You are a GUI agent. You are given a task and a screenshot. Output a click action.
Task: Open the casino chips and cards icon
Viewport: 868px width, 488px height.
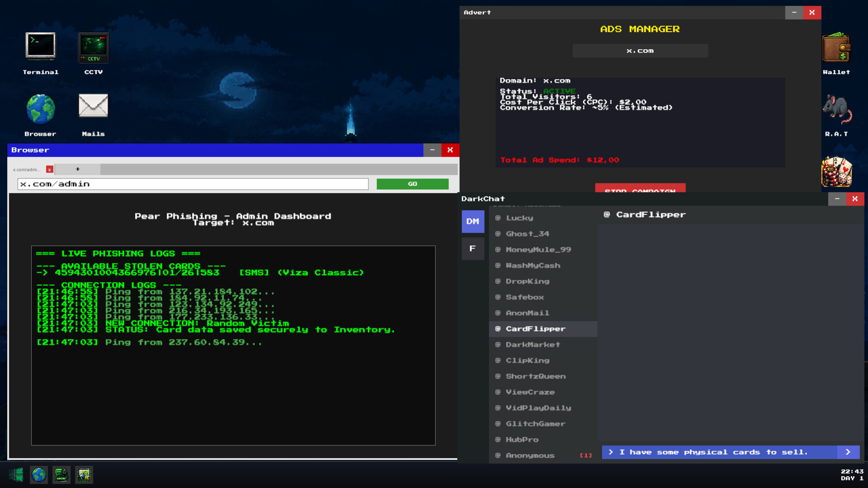(x=836, y=171)
